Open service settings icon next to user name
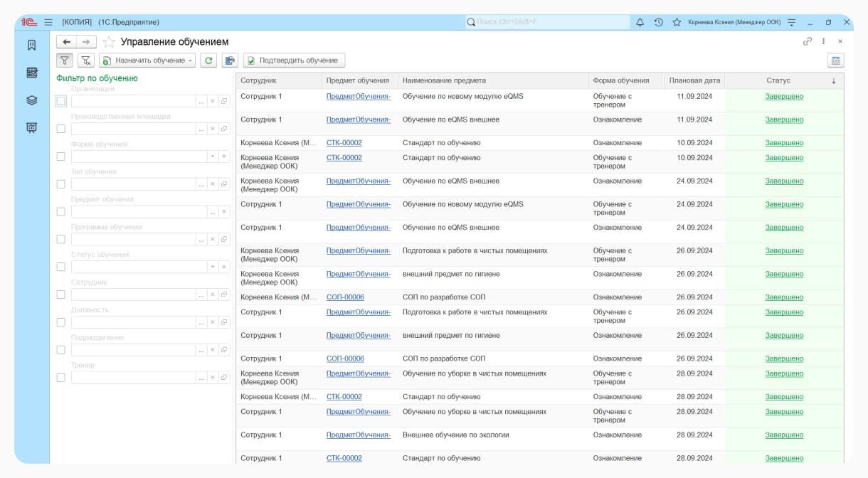The image size is (868, 478). 791,22
